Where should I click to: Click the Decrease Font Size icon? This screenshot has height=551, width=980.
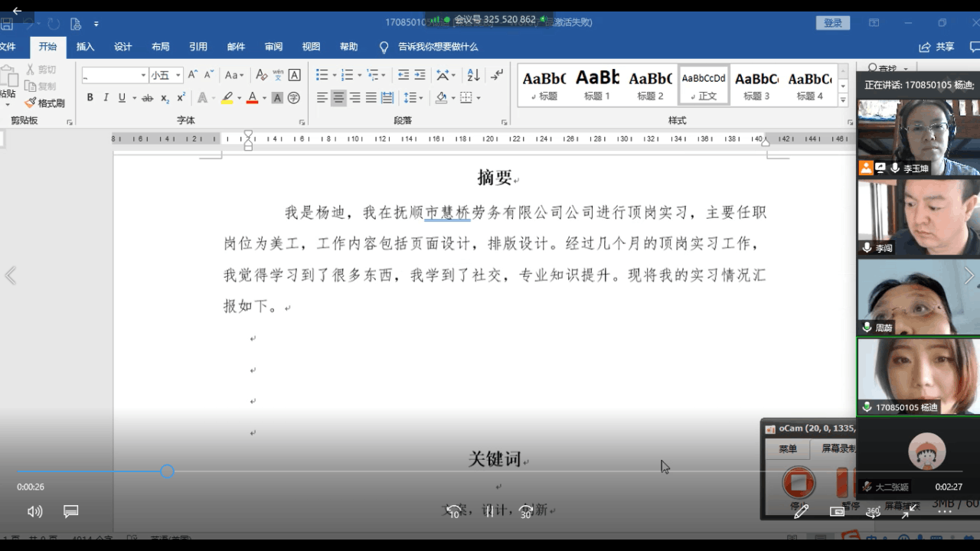[209, 75]
